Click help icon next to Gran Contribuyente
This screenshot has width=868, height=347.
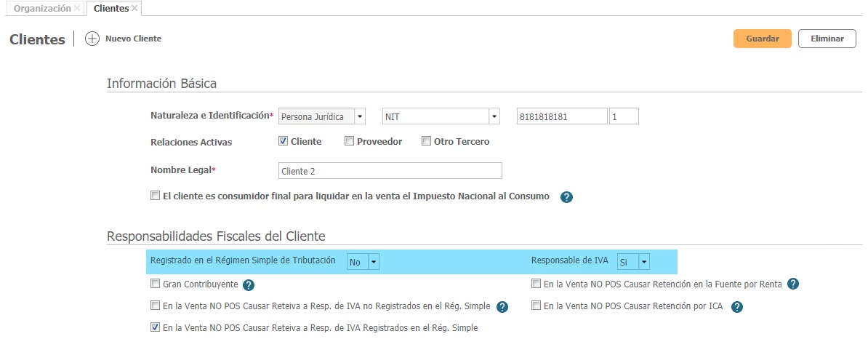coord(248,285)
